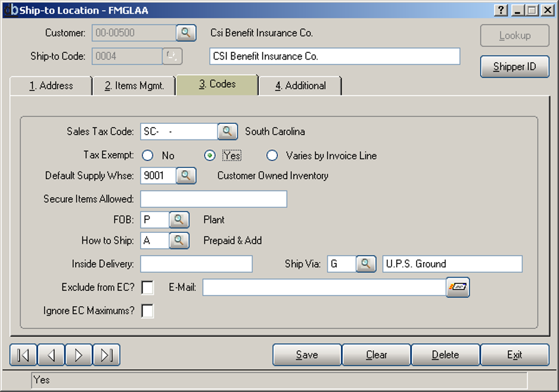
Task: Go to the first record
Action: [23, 355]
